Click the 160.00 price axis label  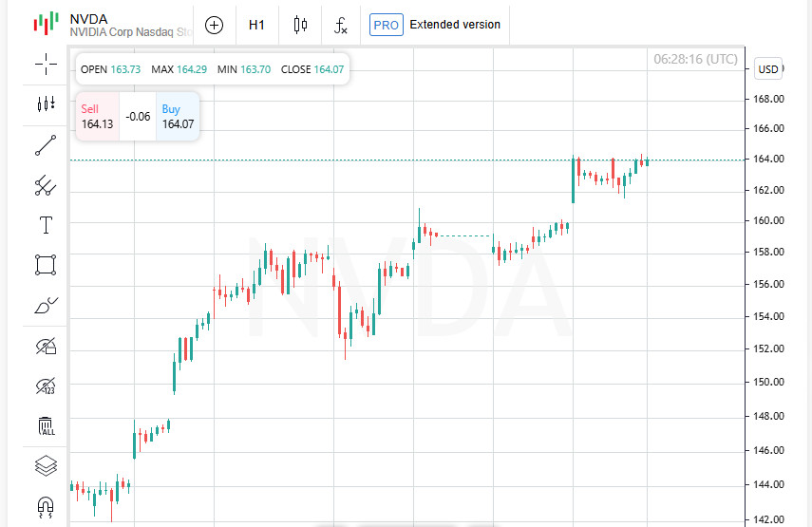[768, 220]
